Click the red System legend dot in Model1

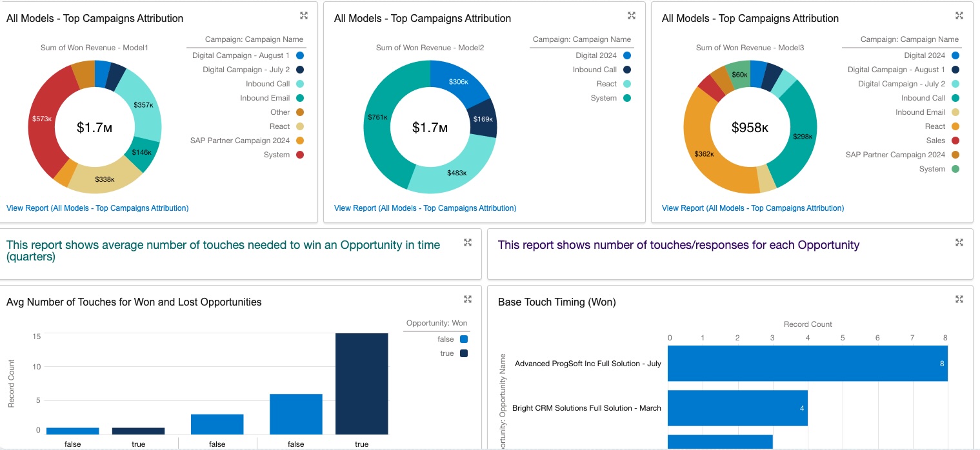tap(300, 155)
